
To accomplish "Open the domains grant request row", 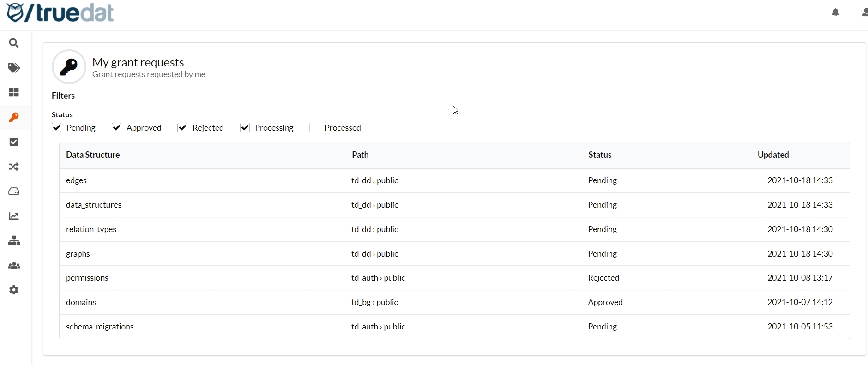I will [81, 302].
